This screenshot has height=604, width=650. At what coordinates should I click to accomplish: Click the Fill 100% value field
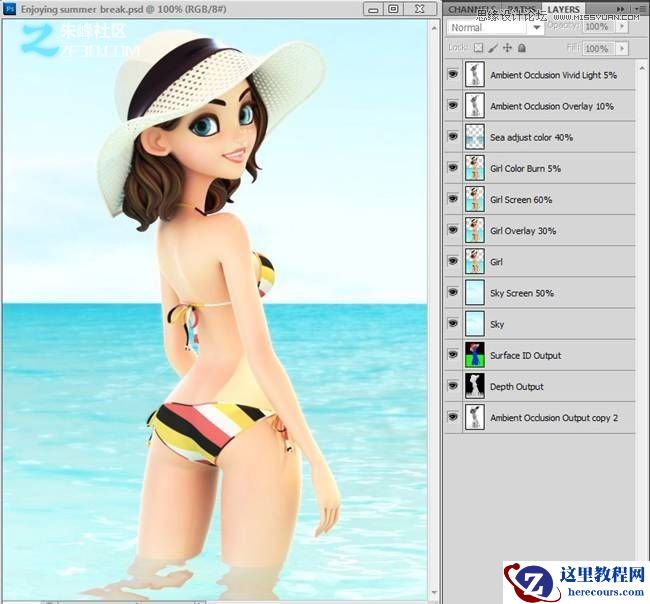coord(597,49)
